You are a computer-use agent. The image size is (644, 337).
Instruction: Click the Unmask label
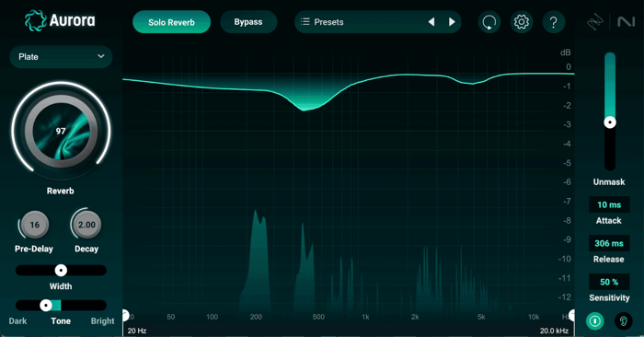tap(609, 182)
